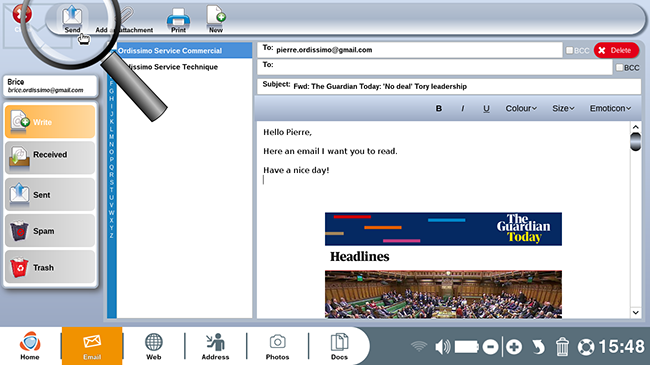Click scrollbar up arrow in message body
The image size is (650, 365).
click(x=635, y=127)
